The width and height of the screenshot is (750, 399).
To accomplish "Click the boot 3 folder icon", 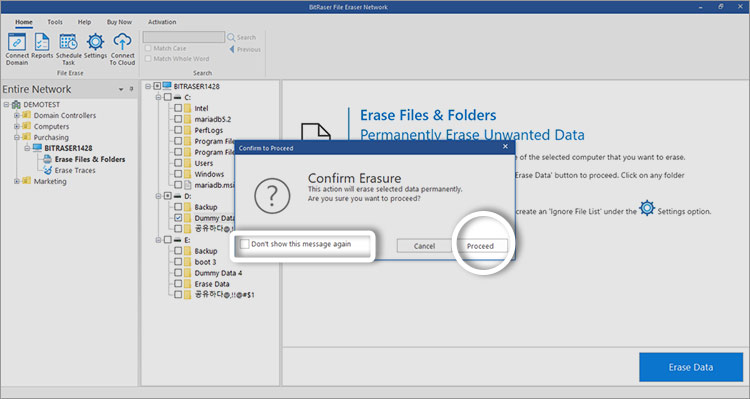I will click(x=188, y=262).
